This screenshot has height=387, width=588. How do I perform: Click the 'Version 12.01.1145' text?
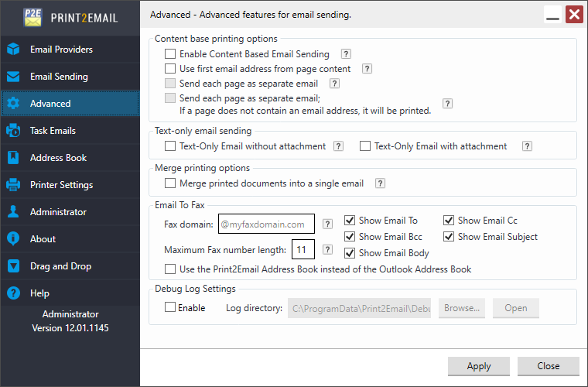pyautogui.click(x=70, y=327)
